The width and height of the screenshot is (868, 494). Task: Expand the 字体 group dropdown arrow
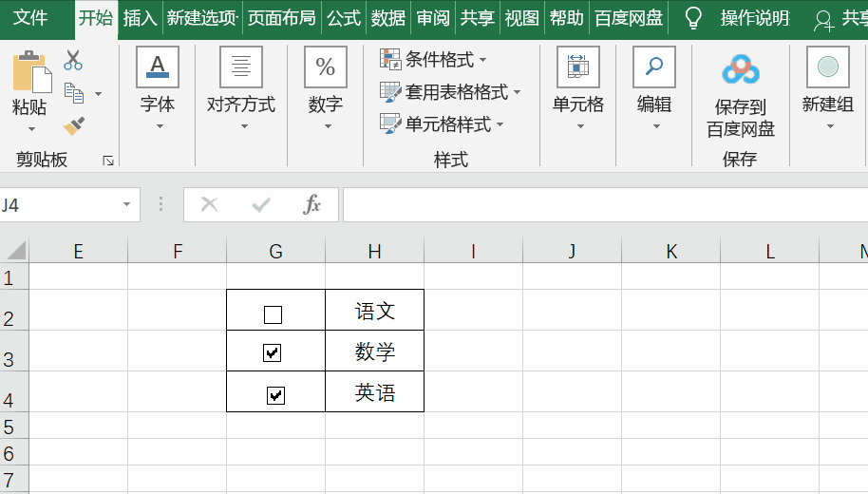[x=160, y=126]
